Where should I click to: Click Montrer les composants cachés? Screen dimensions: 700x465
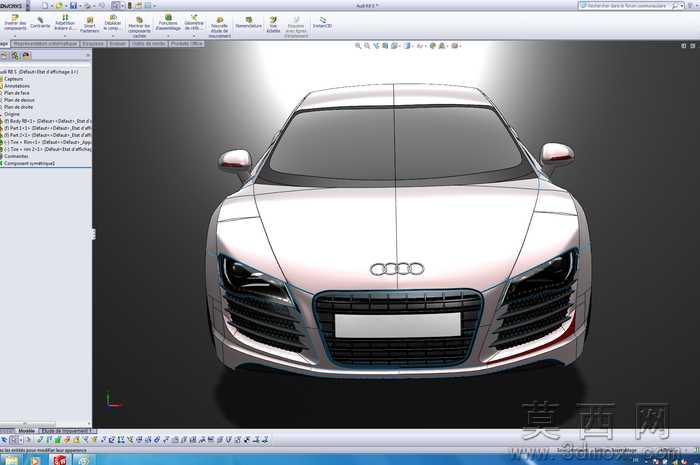pyautogui.click(x=139, y=26)
